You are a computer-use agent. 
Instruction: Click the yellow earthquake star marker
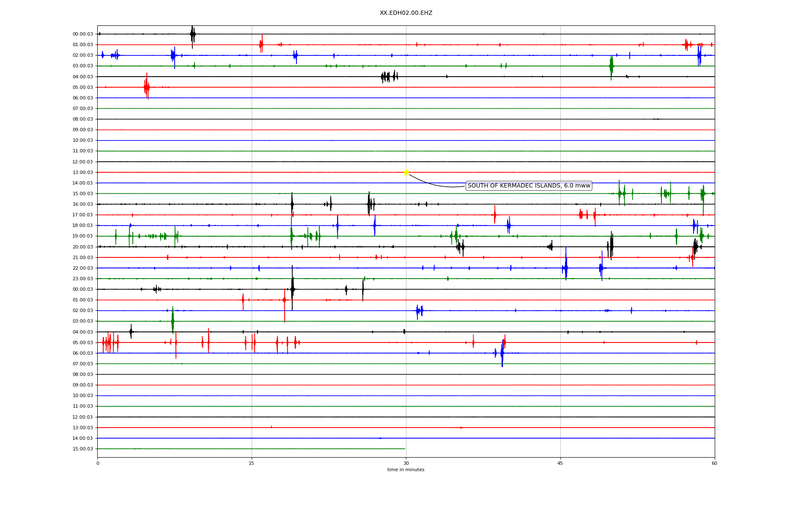tap(406, 172)
